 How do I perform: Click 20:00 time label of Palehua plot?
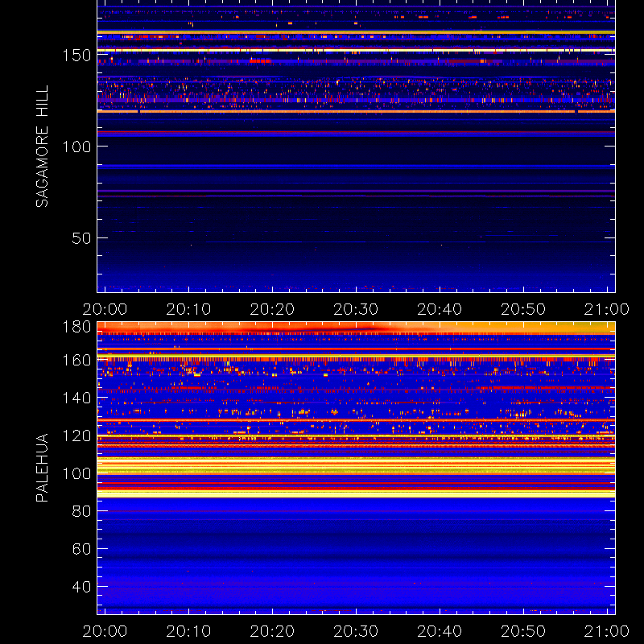point(105,631)
